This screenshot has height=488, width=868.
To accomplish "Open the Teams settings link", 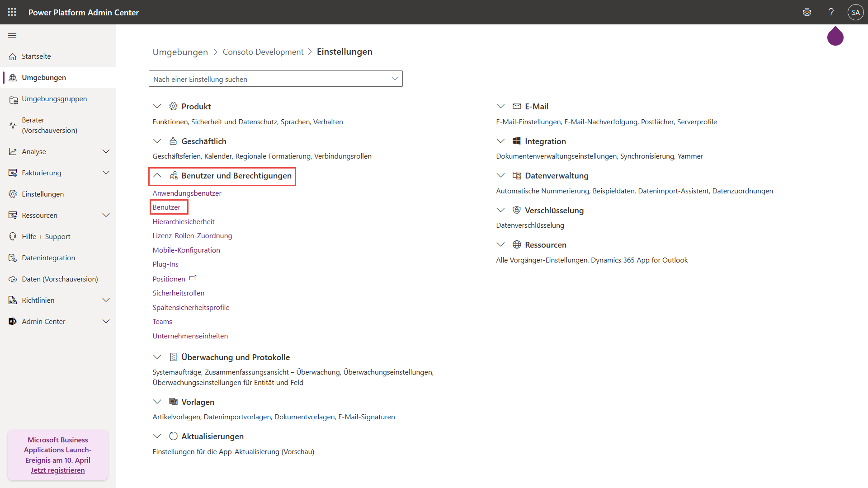I will (162, 321).
